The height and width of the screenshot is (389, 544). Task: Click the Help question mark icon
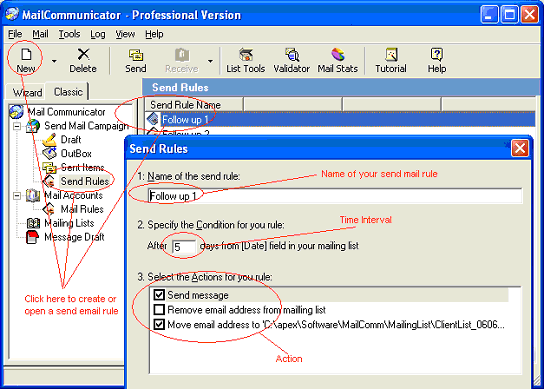coord(436,54)
